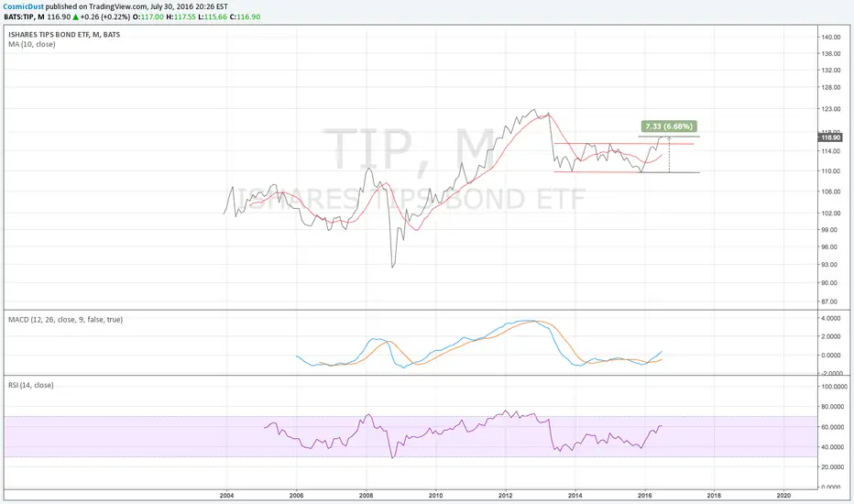The image size is (854, 504).
Task: Click the 80.0000 RSI axis label
Action: click(832, 407)
